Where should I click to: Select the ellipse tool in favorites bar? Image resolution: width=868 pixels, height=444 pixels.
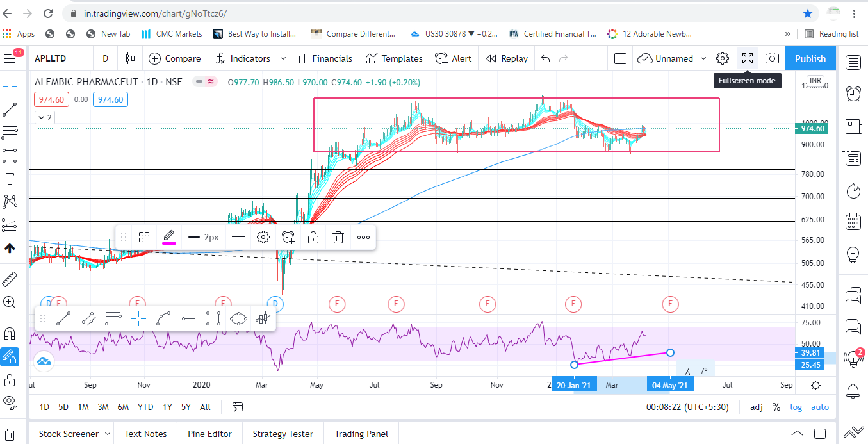pos(238,318)
